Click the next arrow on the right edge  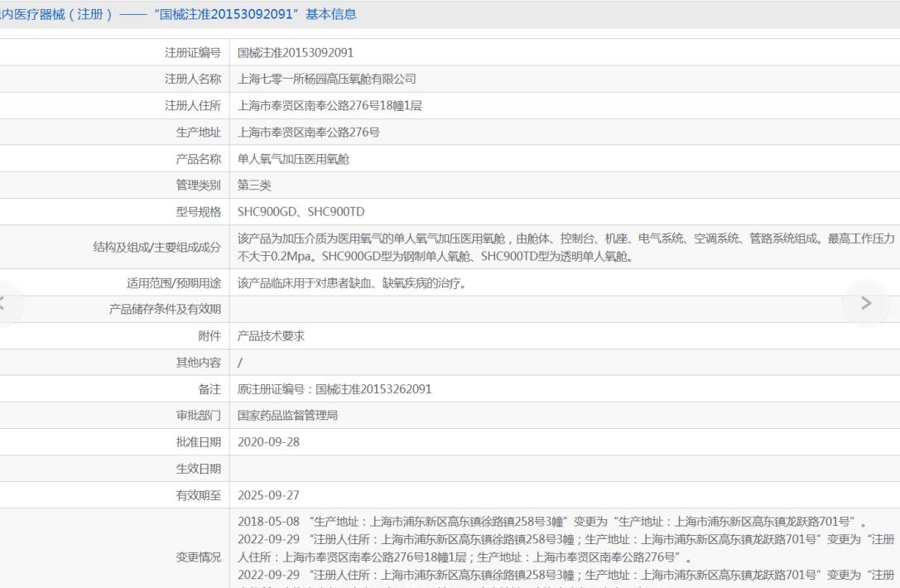click(x=866, y=303)
